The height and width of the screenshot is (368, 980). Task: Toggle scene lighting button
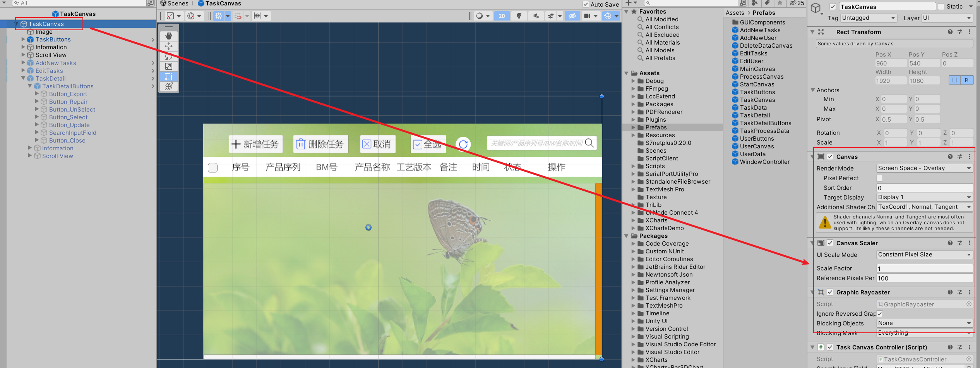pos(519,16)
